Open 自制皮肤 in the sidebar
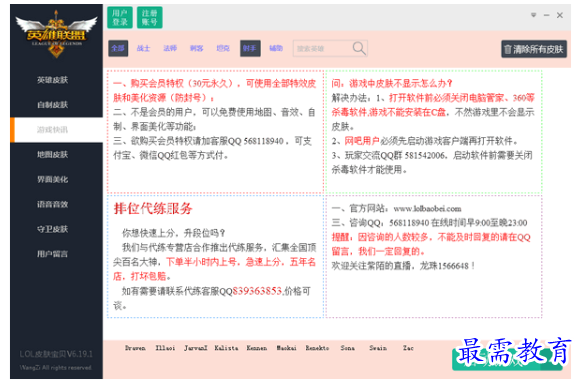 point(53,105)
